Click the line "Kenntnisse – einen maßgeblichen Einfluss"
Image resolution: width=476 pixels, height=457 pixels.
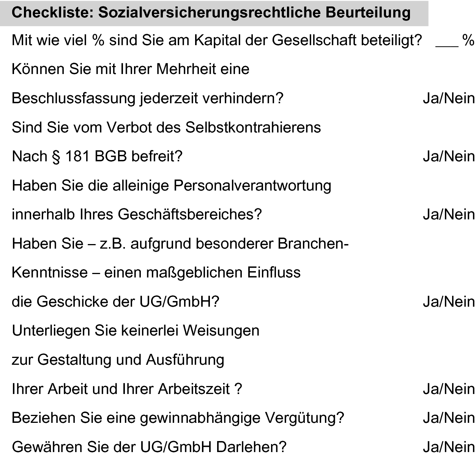point(156,273)
